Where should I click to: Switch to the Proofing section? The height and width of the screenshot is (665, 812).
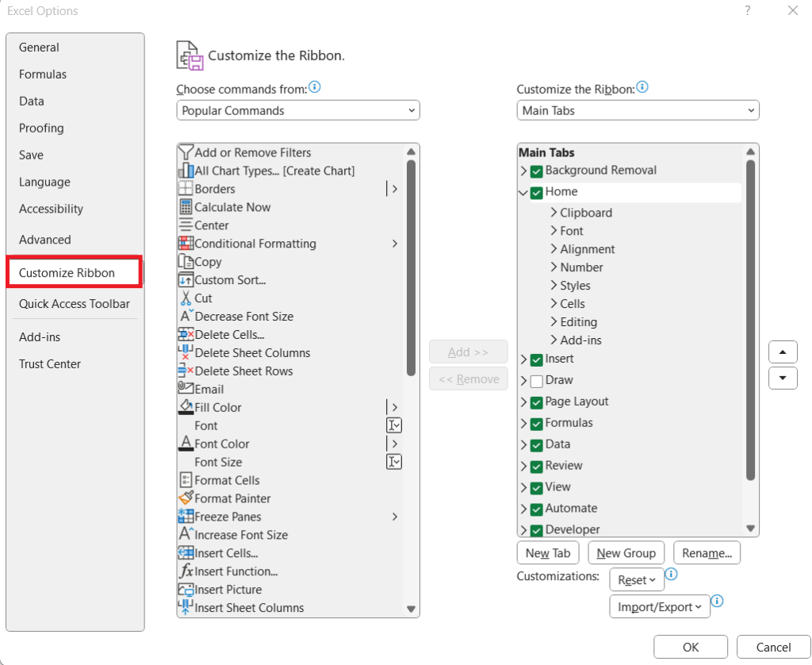point(41,128)
